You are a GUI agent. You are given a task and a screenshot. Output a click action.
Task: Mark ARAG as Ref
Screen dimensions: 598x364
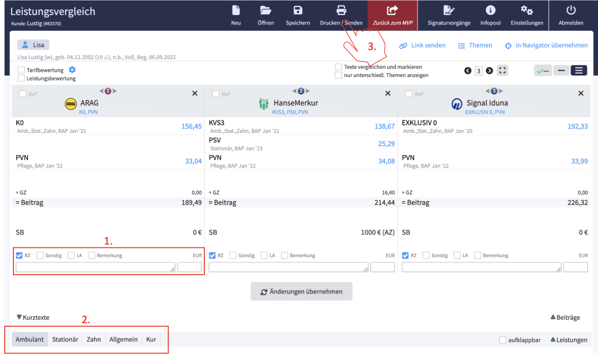[23, 94]
